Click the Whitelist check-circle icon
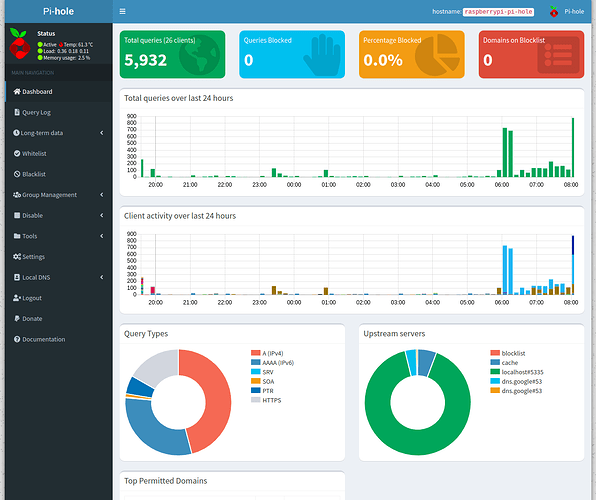This screenshot has width=596, height=500. (x=17, y=153)
